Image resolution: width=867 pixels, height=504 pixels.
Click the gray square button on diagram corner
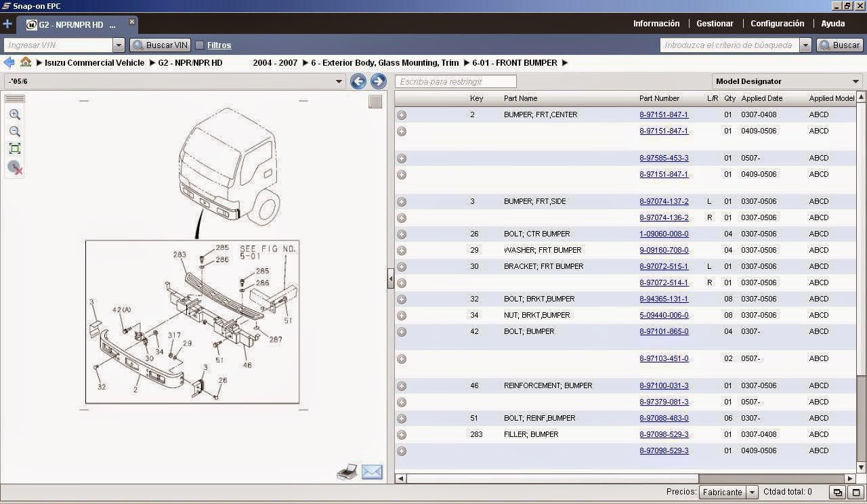click(375, 102)
